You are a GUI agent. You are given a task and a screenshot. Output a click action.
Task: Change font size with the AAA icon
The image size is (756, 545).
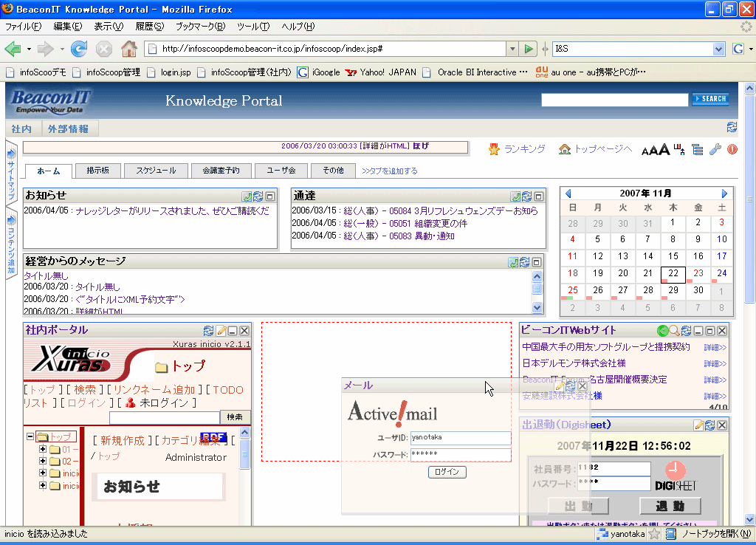coord(656,150)
